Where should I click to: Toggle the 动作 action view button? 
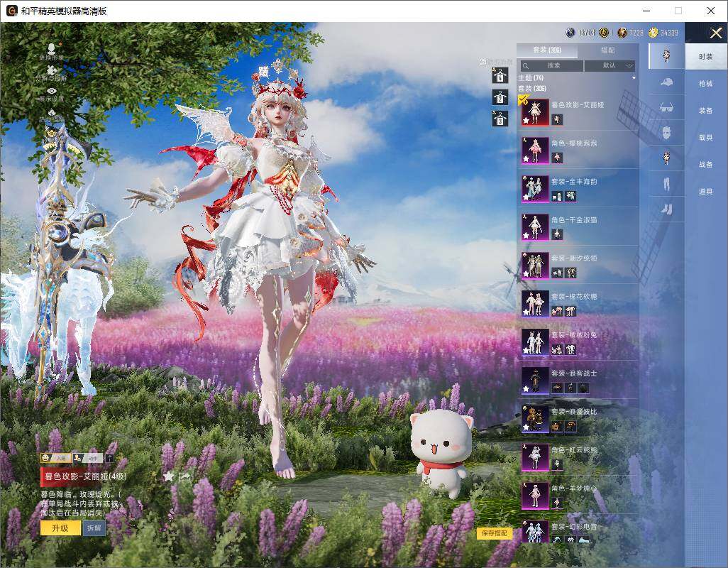(87, 458)
